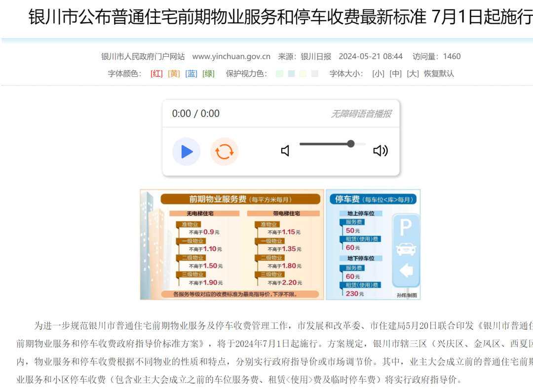533x392 pixels.
Task: Click the paragraph line starting 为进一步规范银川市
Action: (283, 326)
